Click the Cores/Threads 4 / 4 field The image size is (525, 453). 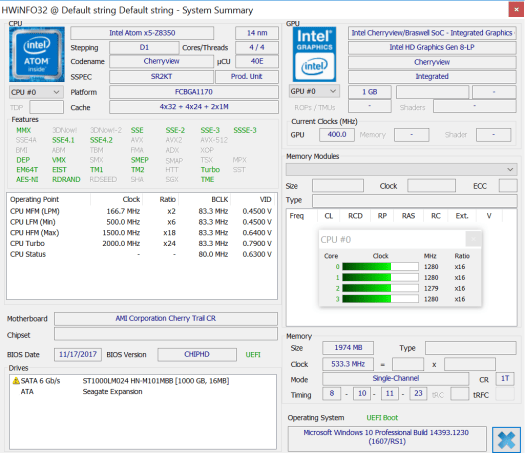[x=257, y=48]
